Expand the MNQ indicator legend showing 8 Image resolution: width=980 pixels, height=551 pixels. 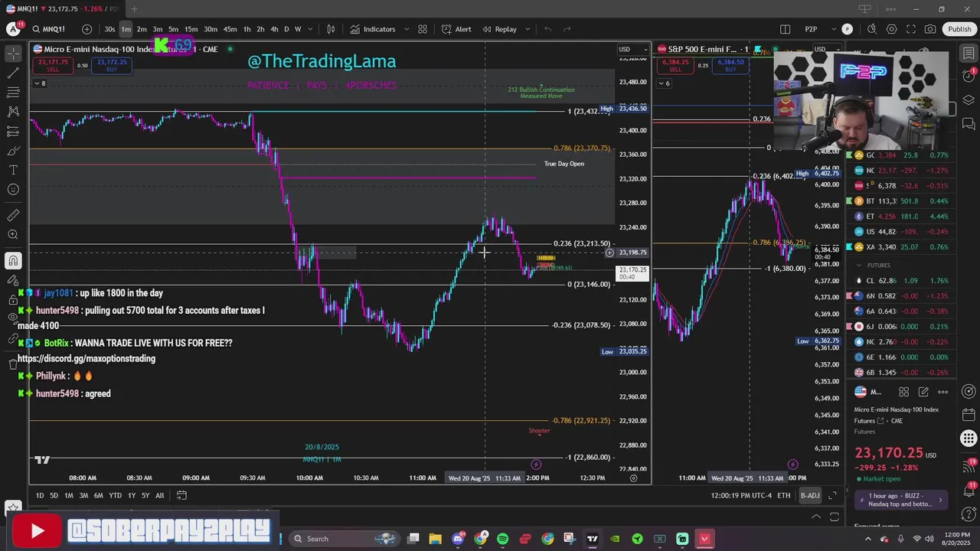click(40, 83)
